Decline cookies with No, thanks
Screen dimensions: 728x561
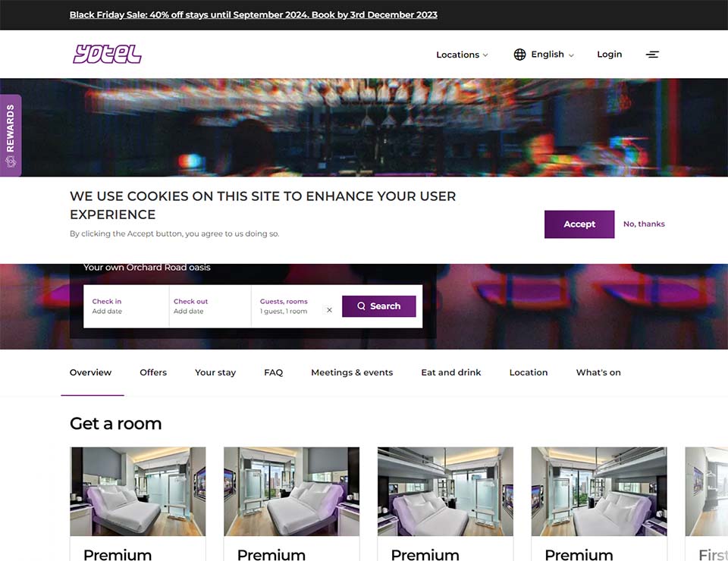(x=644, y=224)
